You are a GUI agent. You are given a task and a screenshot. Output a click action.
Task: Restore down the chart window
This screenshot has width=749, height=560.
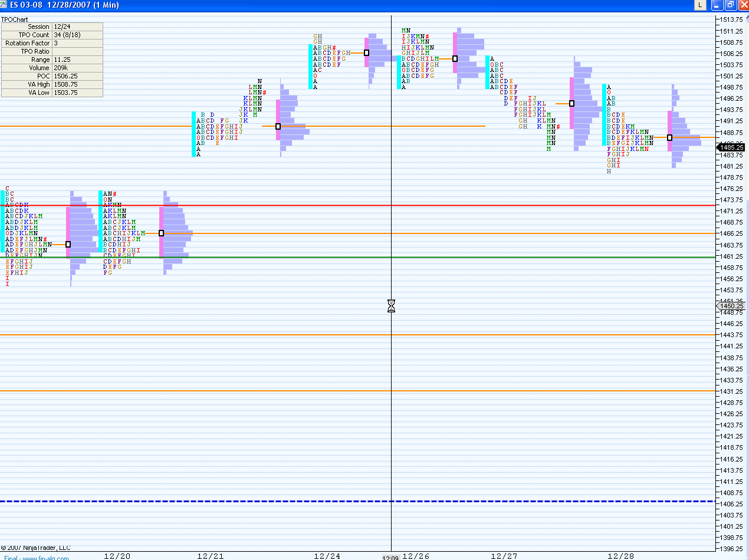coord(730,5)
